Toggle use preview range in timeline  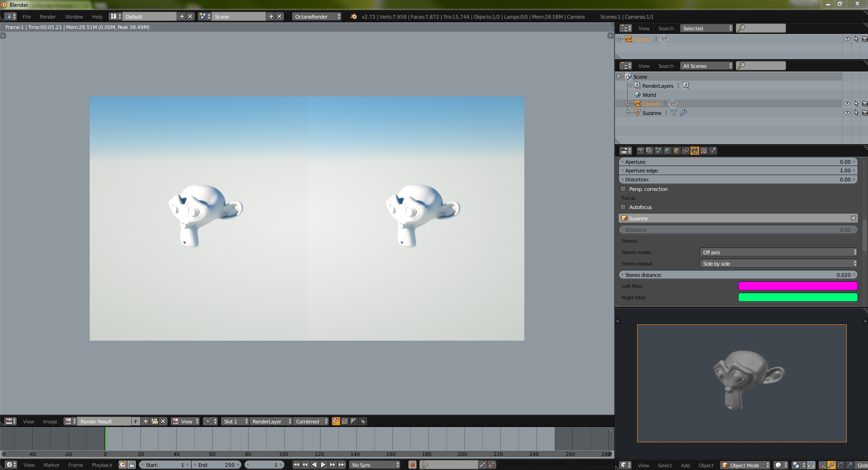coord(123,465)
